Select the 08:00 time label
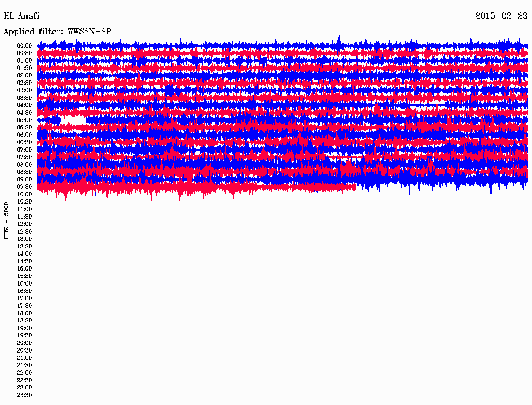This screenshot has height=405, width=532. click(x=24, y=165)
